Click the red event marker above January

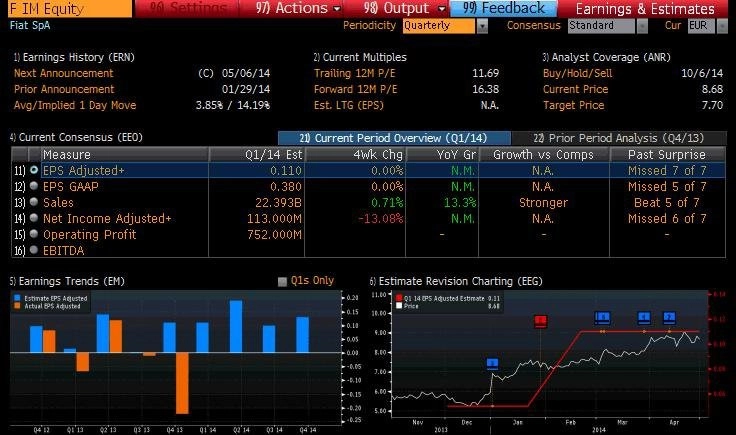pos(540,321)
